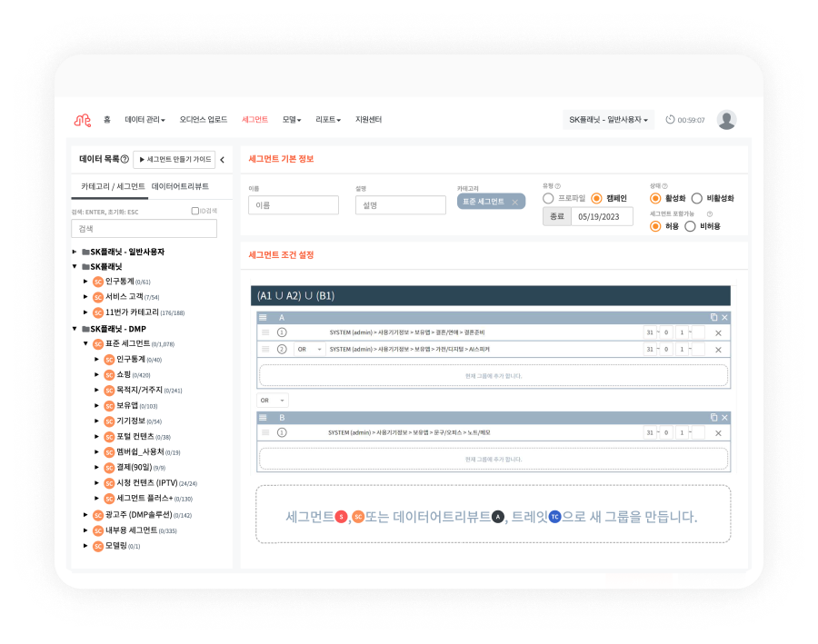Select the 비활성화 status radio button
The image size is (818, 644).
click(696, 198)
